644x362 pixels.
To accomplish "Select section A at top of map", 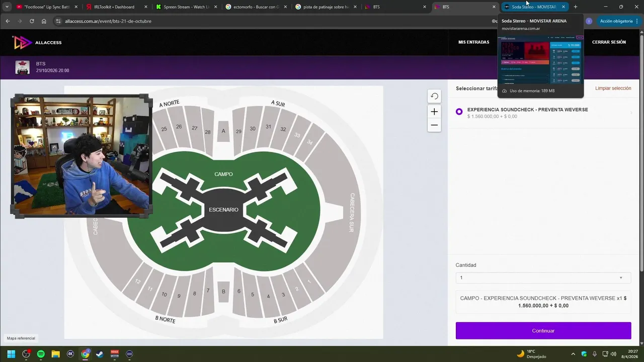I will point(223,131).
